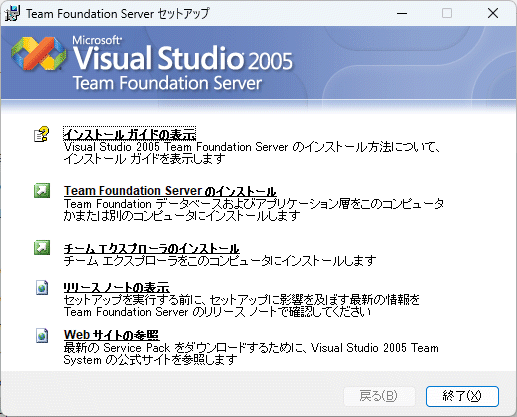This screenshot has width=517, height=417.
Task: Click the setup icon in the title bar
Action: [12, 13]
